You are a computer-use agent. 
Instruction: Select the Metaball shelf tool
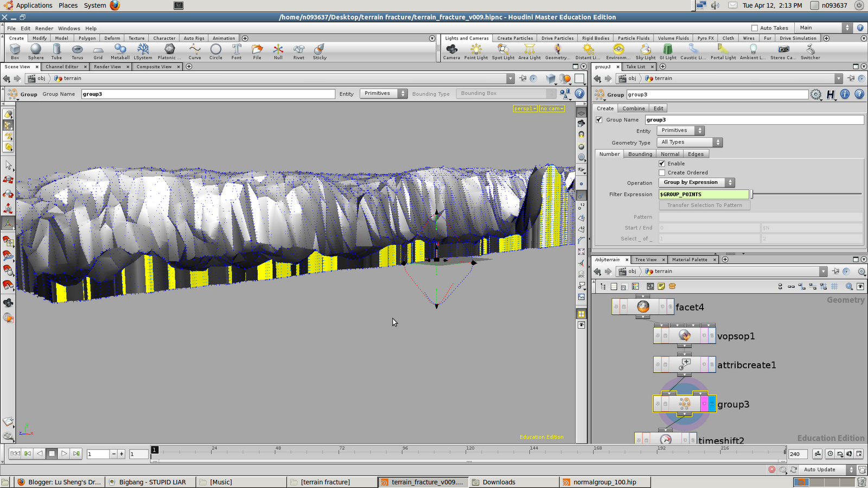pos(120,52)
